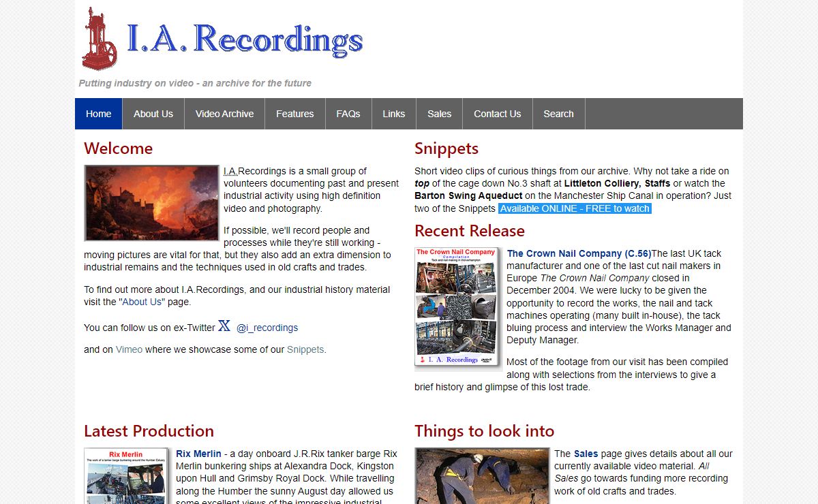Click the mine workers photo thumbnail
This screenshot has width=818, height=504.
coord(482,475)
